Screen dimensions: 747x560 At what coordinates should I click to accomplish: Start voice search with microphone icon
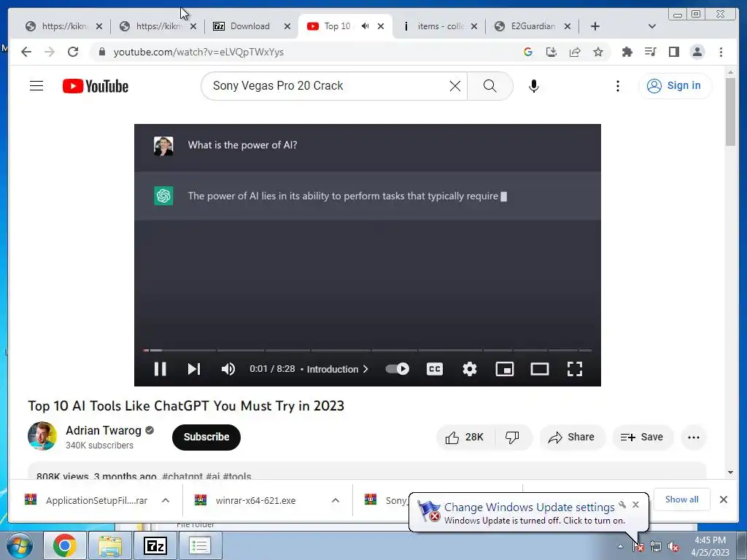pyautogui.click(x=533, y=86)
